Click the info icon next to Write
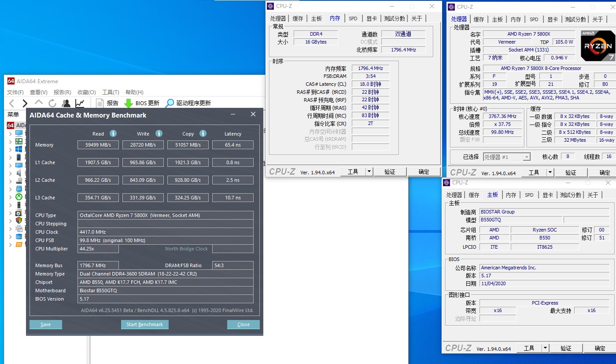 [159, 133]
